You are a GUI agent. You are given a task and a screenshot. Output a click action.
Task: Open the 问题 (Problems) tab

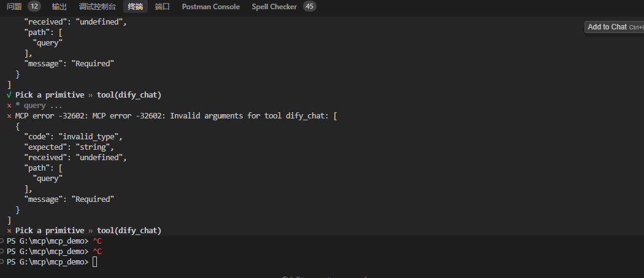(14, 7)
